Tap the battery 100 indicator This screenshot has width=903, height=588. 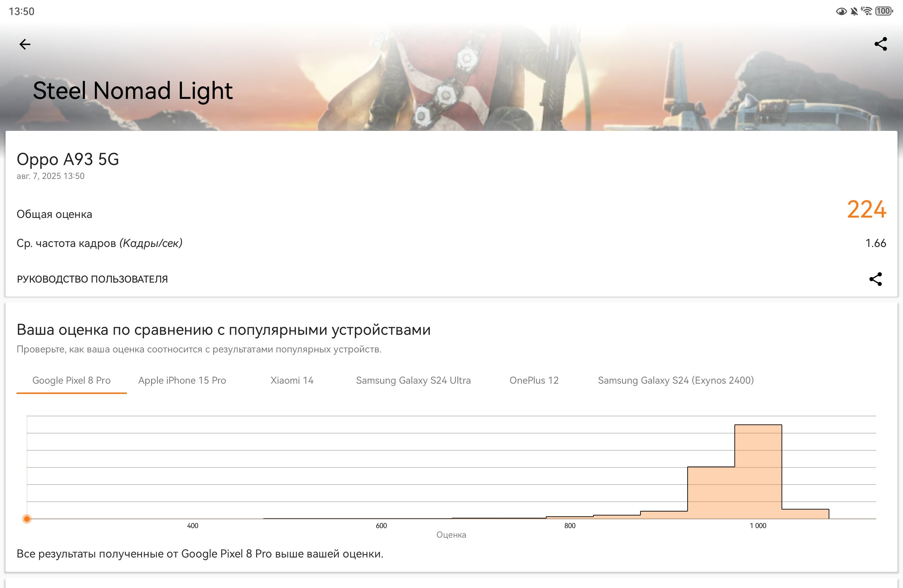(x=884, y=11)
